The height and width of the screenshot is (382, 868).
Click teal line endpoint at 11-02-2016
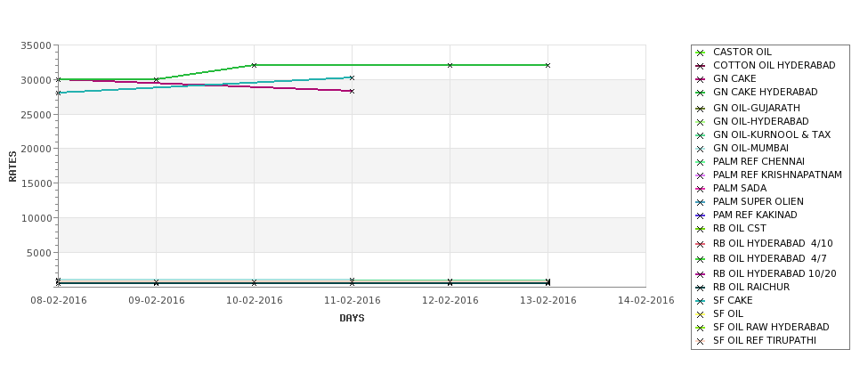[352, 77]
